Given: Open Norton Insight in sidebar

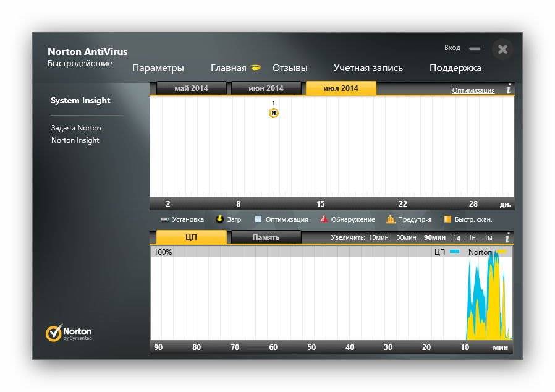Looking at the screenshot, I should (x=75, y=140).
